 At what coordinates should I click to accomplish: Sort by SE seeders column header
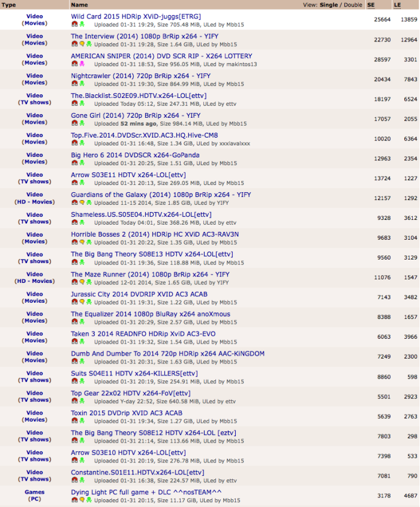[371, 5]
